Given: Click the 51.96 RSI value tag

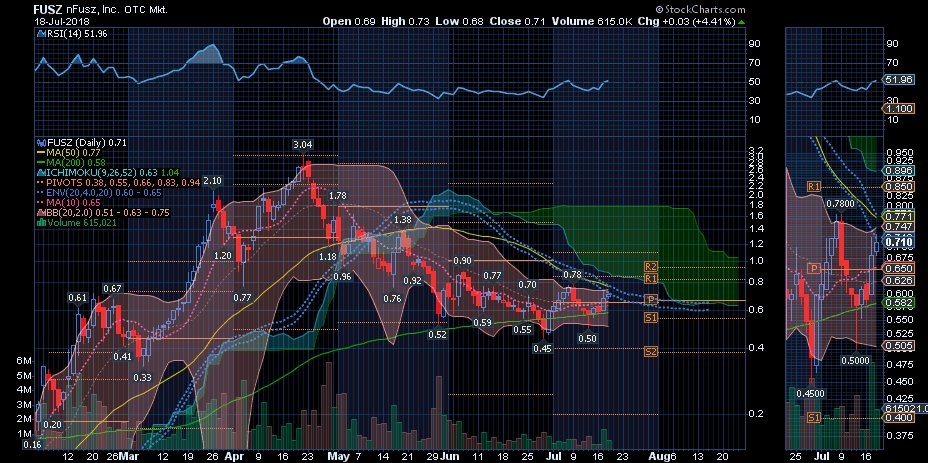Looking at the screenshot, I should (x=897, y=79).
